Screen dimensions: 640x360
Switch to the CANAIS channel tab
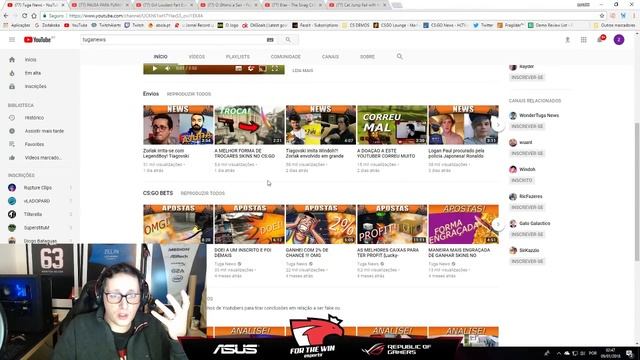pyautogui.click(x=330, y=57)
